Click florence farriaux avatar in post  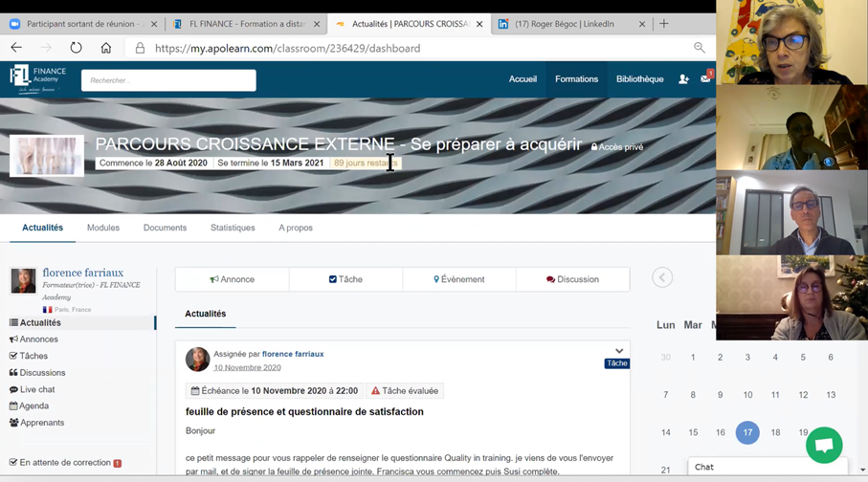coord(197,360)
